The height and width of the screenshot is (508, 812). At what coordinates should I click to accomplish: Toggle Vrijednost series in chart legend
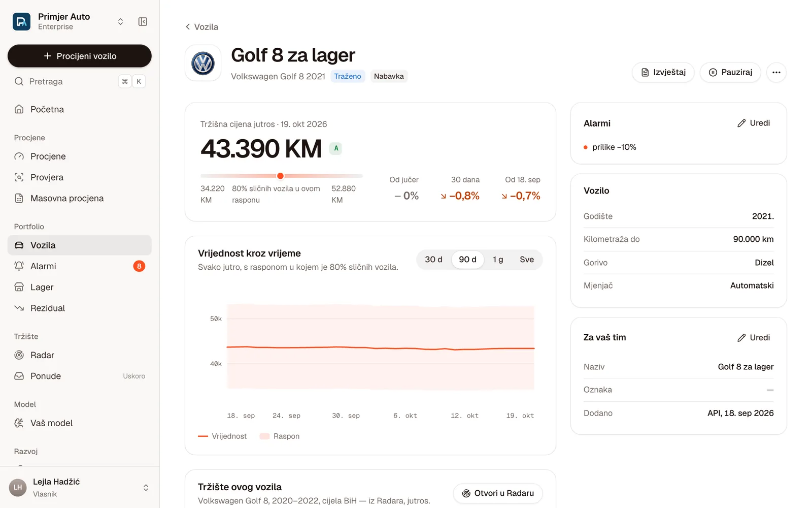[222, 436]
